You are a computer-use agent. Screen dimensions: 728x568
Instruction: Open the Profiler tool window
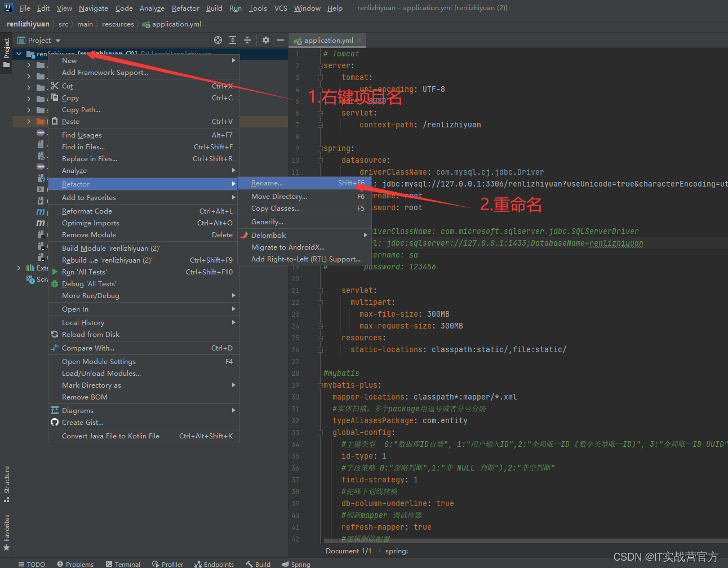[x=168, y=564]
